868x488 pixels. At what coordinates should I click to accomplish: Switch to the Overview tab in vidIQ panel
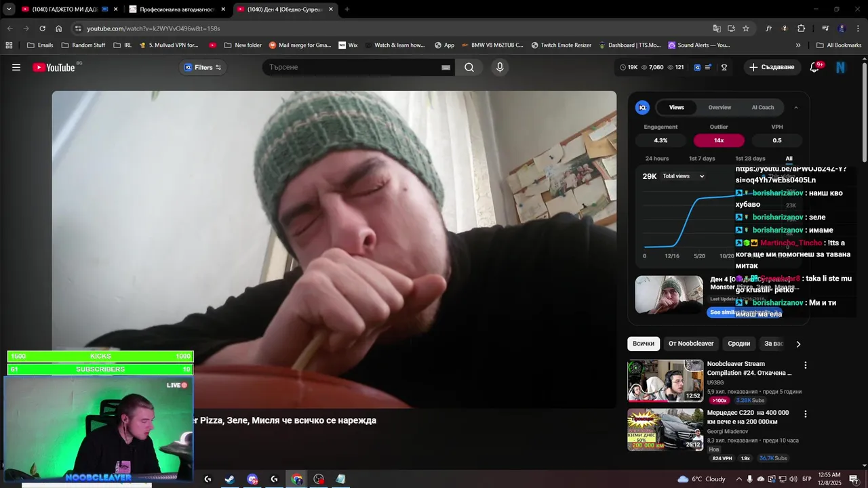(x=719, y=107)
